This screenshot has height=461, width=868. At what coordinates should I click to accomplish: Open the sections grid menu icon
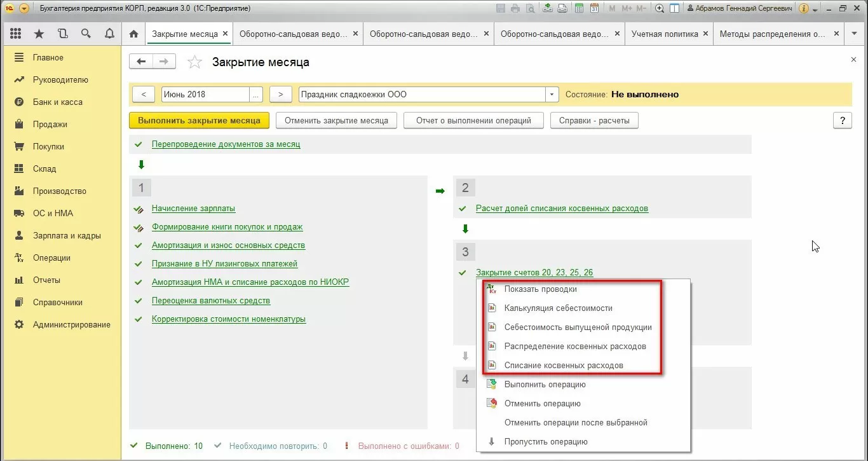click(x=16, y=34)
